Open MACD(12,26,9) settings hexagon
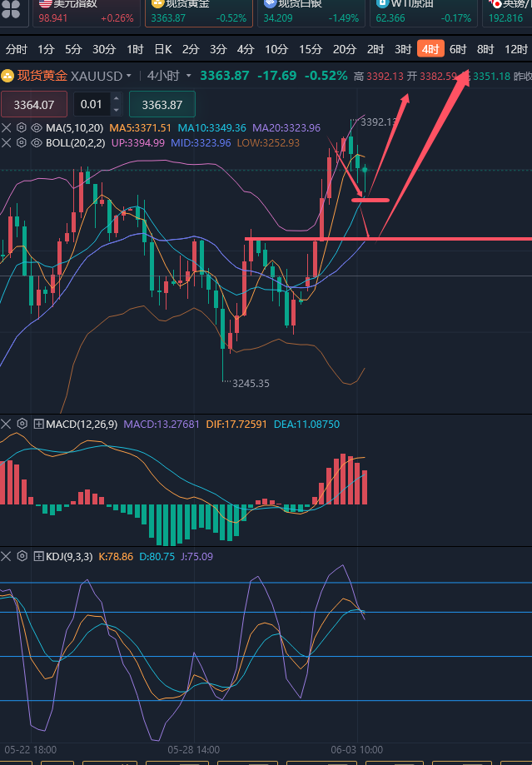This screenshot has height=765, width=532. coord(22,424)
